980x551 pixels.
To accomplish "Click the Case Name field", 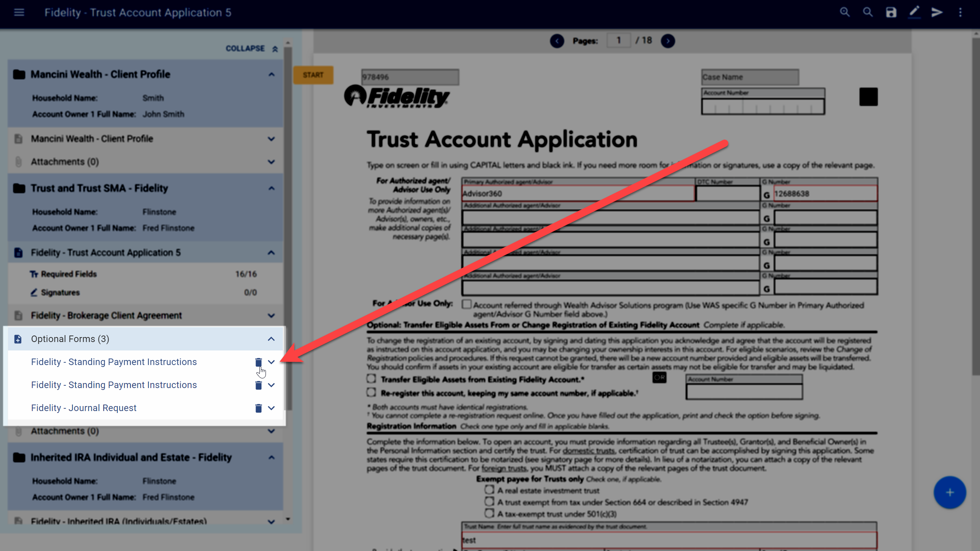I will (x=750, y=77).
